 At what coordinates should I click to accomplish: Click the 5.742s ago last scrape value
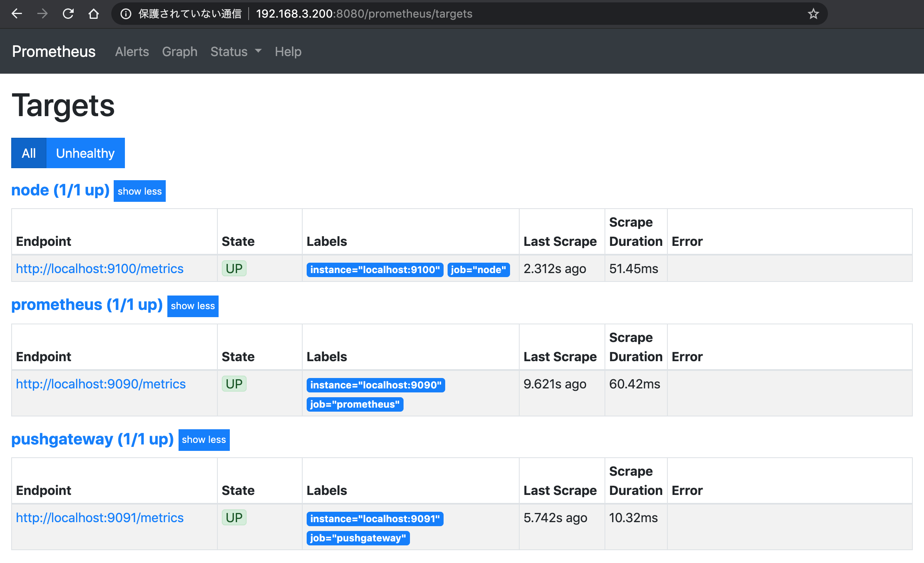coord(555,517)
